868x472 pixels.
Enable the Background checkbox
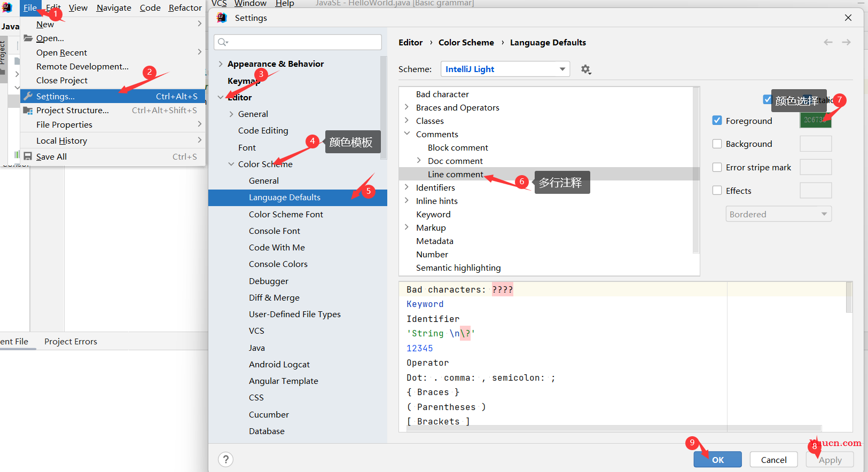pos(717,144)
